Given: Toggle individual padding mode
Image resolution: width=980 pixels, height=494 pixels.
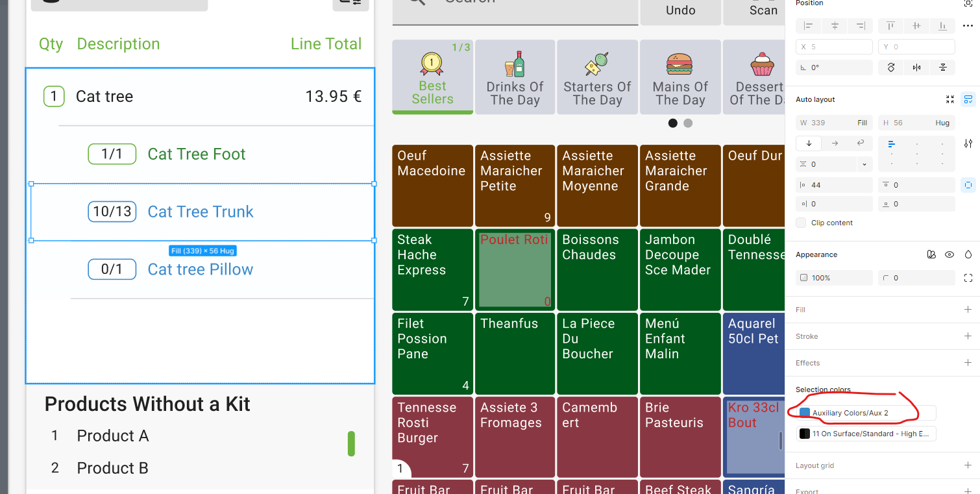Looking at the screenshot, I should [968, 185].
